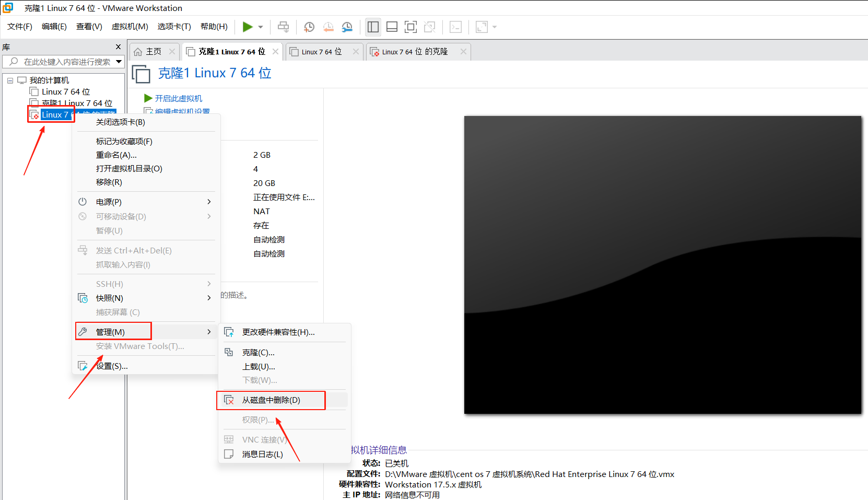Collapse the 我的计算机 tree node
This screenshot has height=500, width=868.
click(10, 80)
